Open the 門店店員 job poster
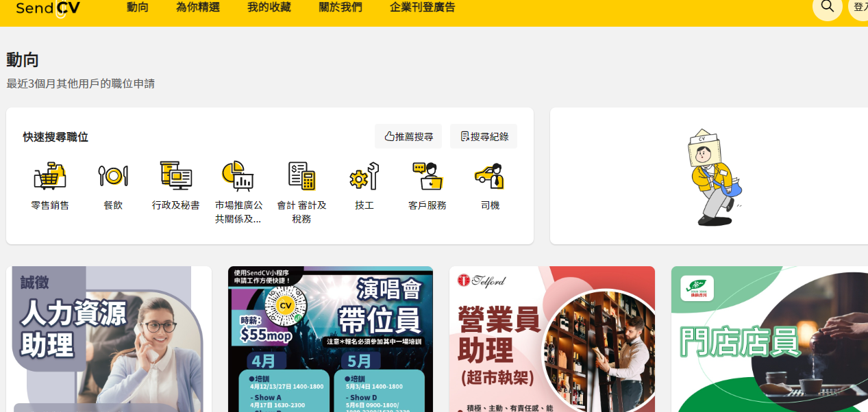The height and width of the screenshot is (412, 868). [769, 339]
